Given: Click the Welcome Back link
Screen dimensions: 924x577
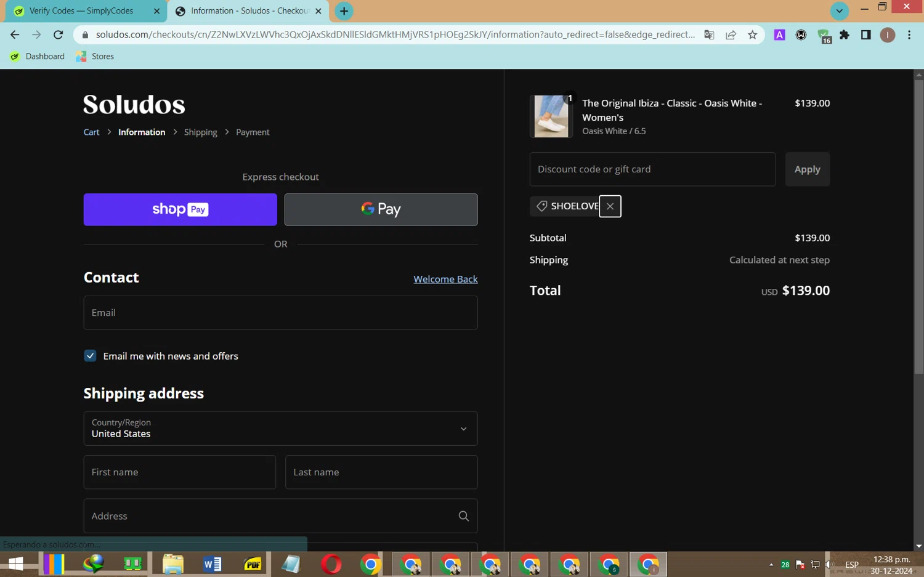Looking at the screenshot, I should pos(445,279).
